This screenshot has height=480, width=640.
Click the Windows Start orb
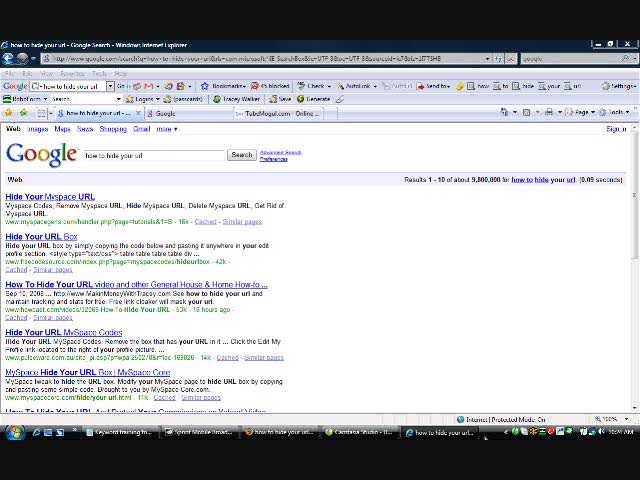(15, 432)
